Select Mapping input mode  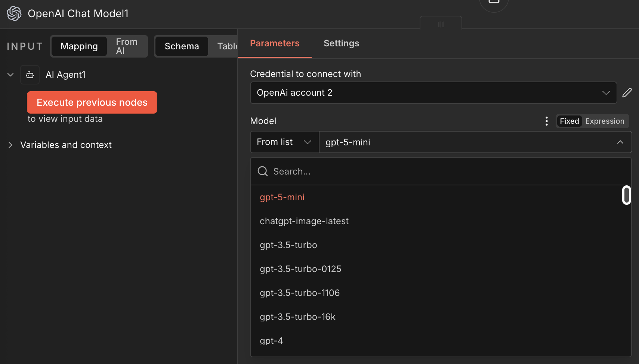[79, 46]
